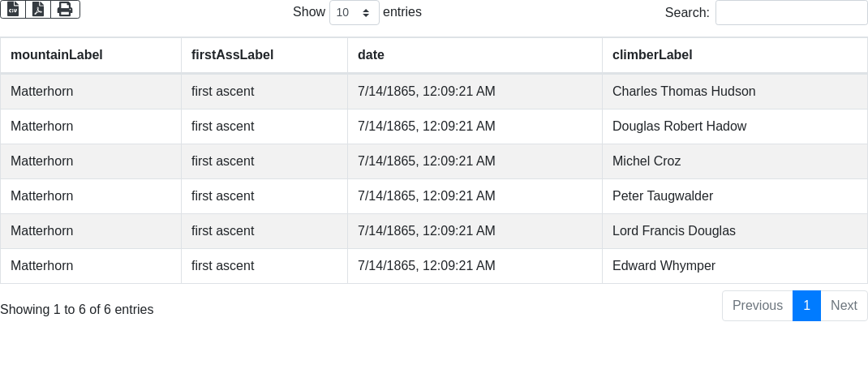Sort by the firstAssLabel column

pyautogui.click(x=232, y=55)
